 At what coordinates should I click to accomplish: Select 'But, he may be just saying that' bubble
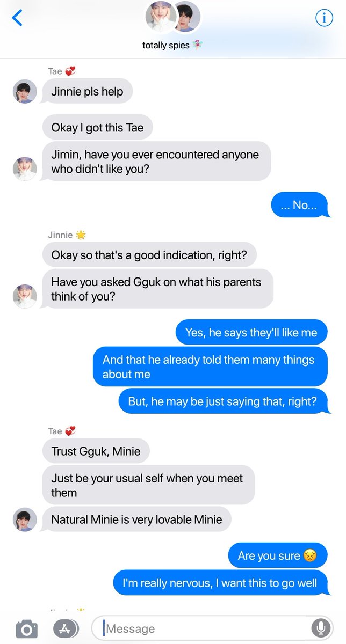tap(223, 401)
